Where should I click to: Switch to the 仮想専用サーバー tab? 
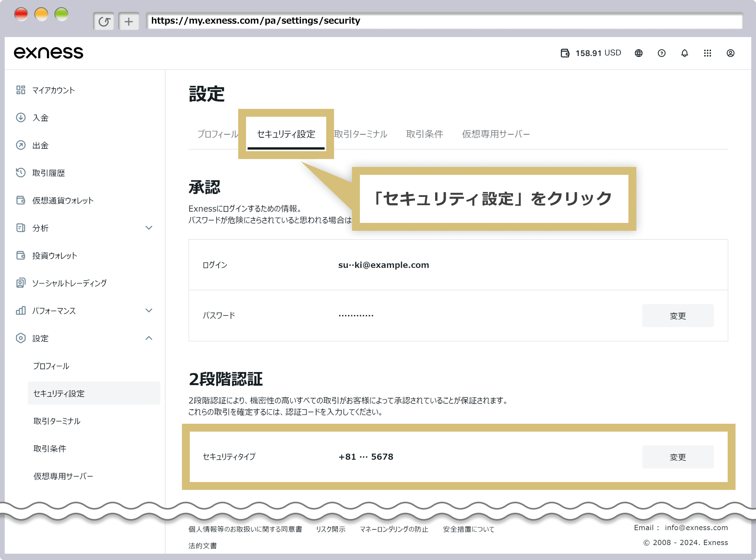click(x=496, y=134)
